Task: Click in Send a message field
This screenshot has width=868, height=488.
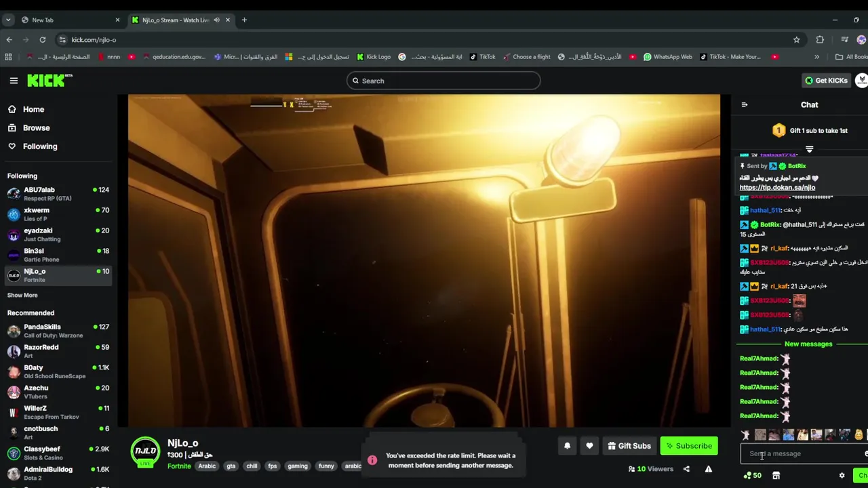Action: pyautogui.click(x=804, y=454)
